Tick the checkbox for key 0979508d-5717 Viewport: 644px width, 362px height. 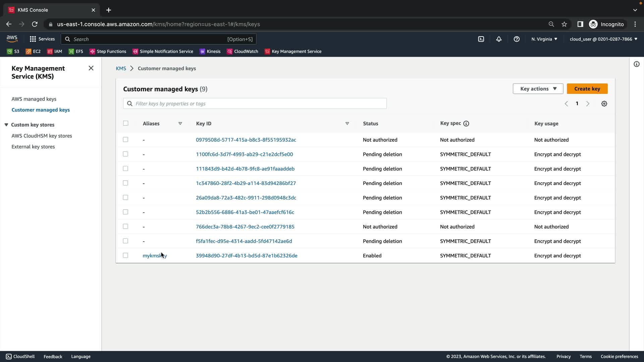coord(125,139)
